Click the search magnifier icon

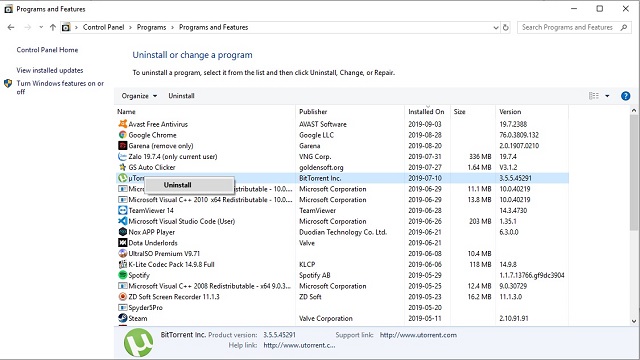[623, 27]
